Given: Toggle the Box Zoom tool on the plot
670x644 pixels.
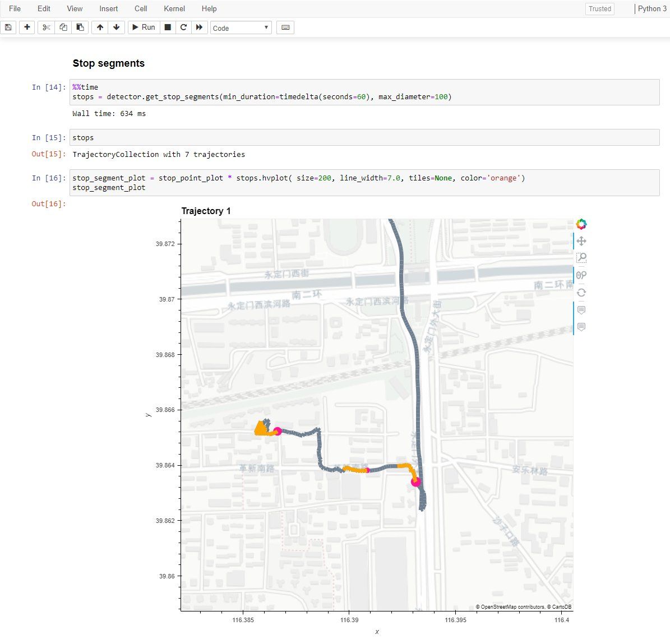Looking at the screenshot, I should point(581,258).
